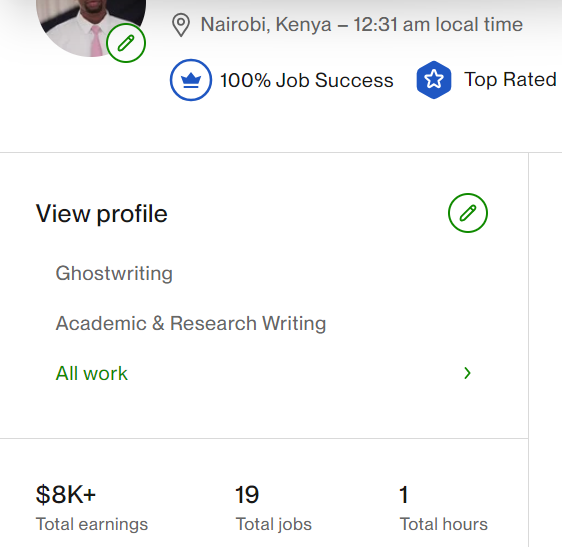Open the All work link
This screenshot has width=562, height=547.
coord(91,374)
